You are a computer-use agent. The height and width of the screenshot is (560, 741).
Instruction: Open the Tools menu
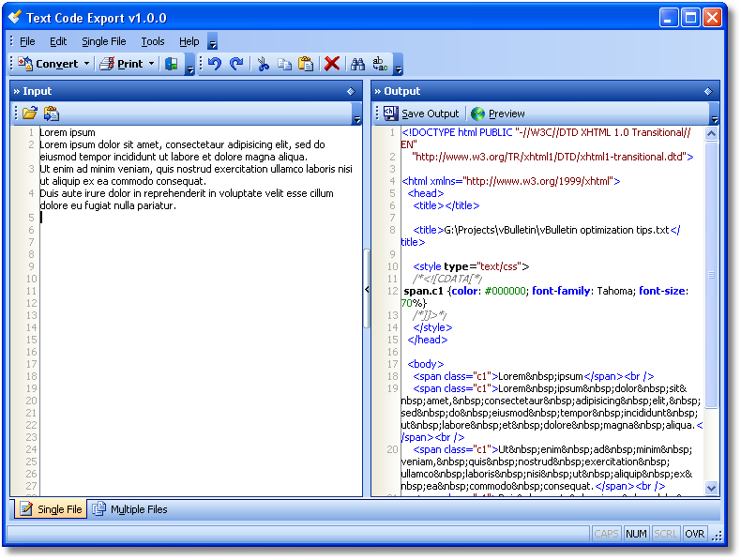[153, 41]
